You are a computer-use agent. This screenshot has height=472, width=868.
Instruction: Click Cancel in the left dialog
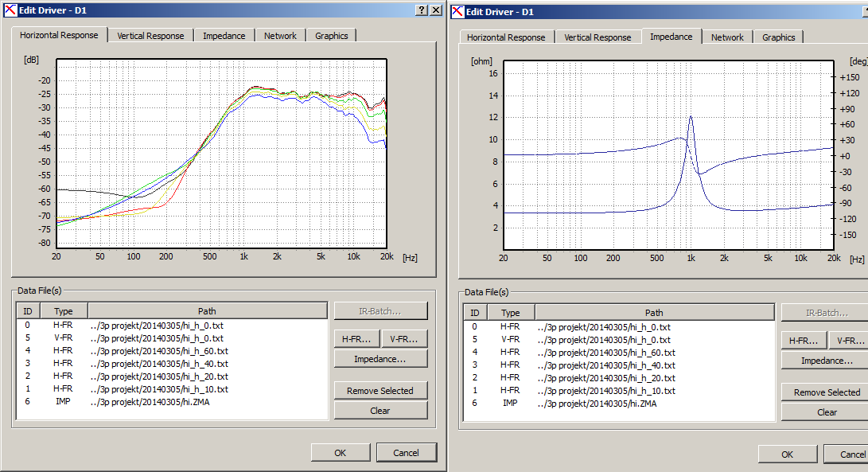click(407, 453)
